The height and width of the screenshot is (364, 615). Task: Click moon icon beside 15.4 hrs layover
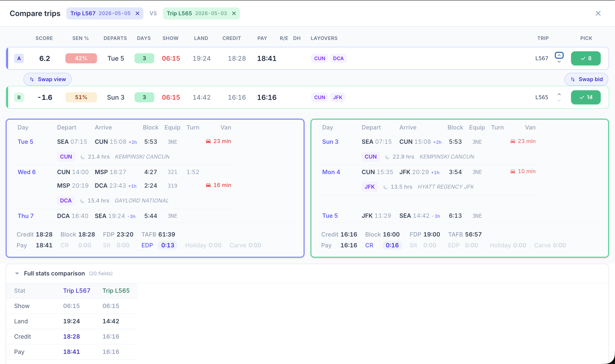point(82,201)
